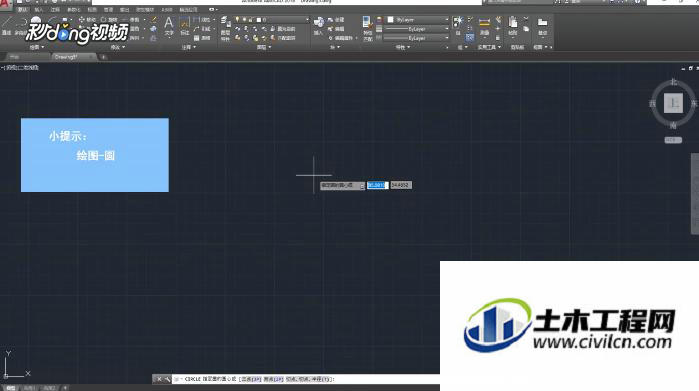Select the Text (文字) tool icon

(x=169, y=25)
